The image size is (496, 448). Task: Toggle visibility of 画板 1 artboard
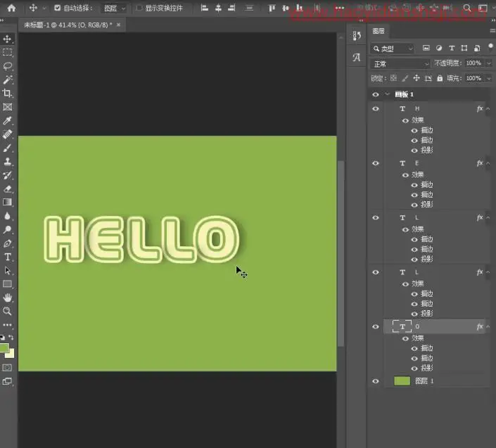coord(376,94)
